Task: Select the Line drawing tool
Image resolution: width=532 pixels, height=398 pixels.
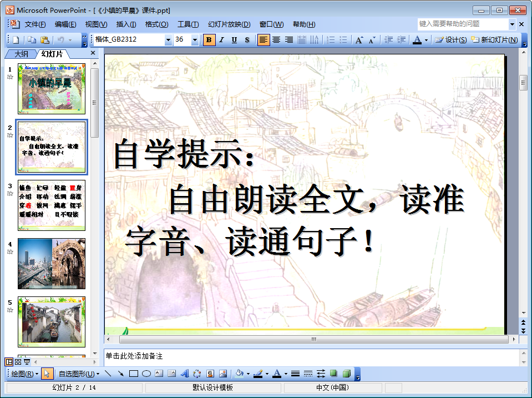Action: tap(108, 374)
